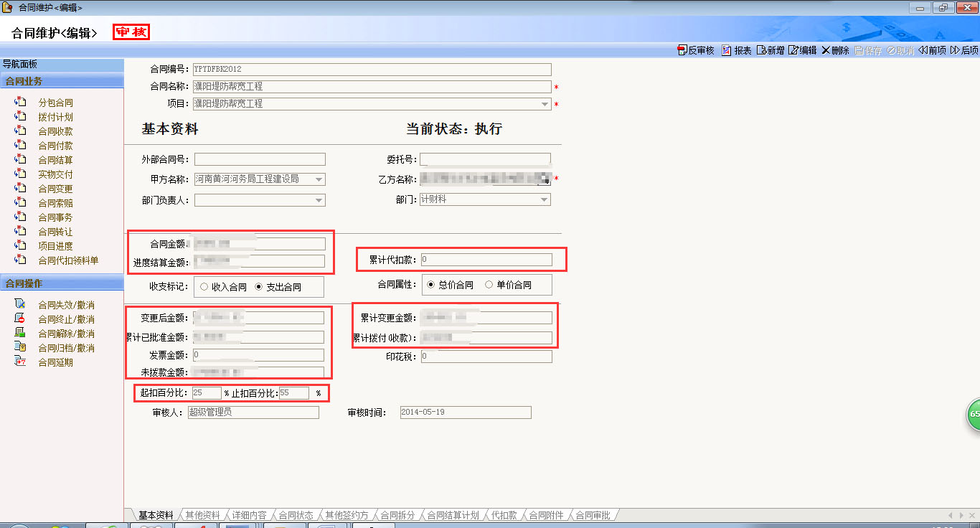The height and width of the screenshot is (528, 980).
Task: Go to previous record with 前项
Action: tap(923, 50)
